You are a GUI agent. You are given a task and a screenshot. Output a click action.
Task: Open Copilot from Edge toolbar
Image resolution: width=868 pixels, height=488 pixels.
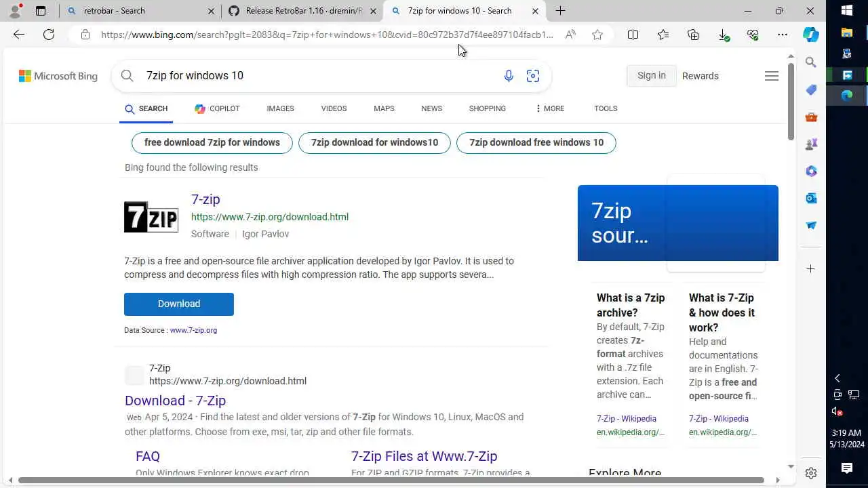click(x=811, y=35)
